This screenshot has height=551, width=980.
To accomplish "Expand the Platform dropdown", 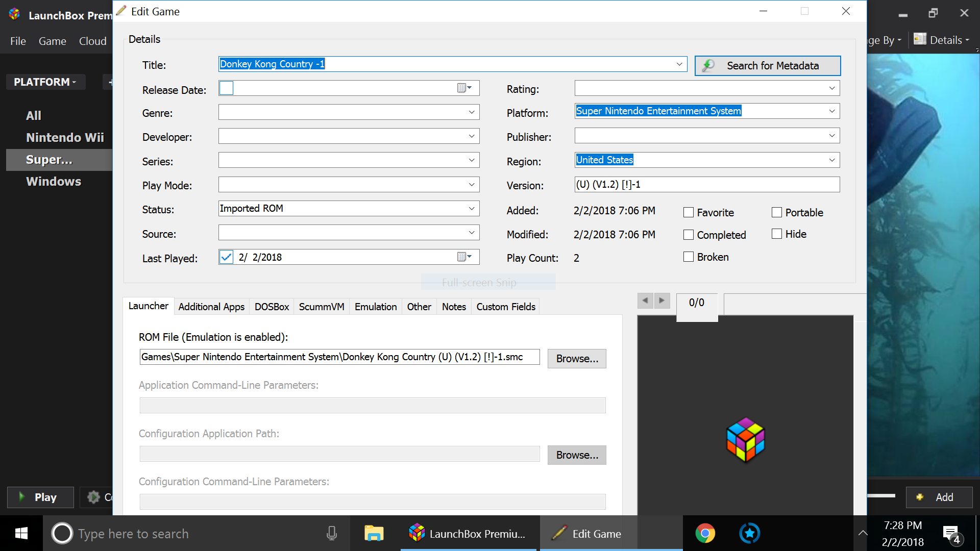I will (x=832, y=111).
